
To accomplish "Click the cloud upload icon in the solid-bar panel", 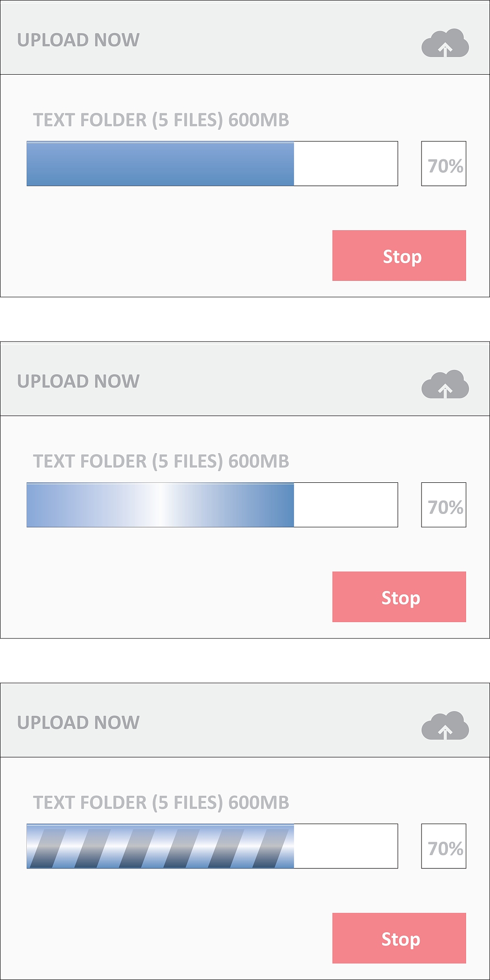I will pos(445,44).
